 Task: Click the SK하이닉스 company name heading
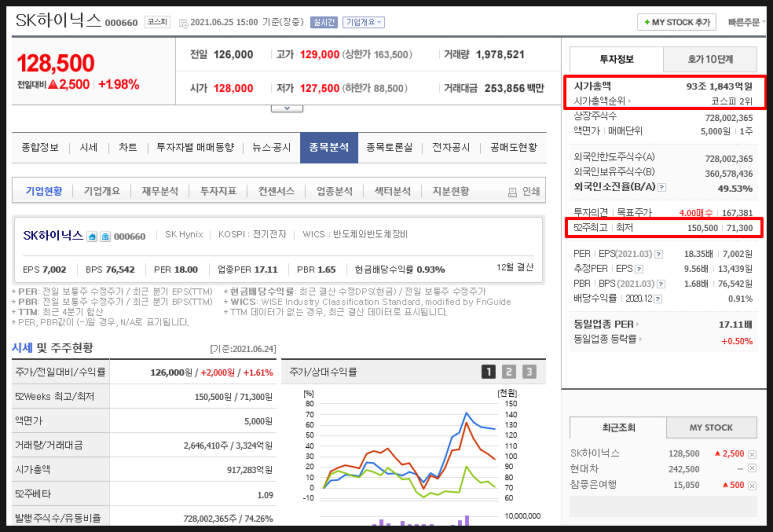(53, 236)
